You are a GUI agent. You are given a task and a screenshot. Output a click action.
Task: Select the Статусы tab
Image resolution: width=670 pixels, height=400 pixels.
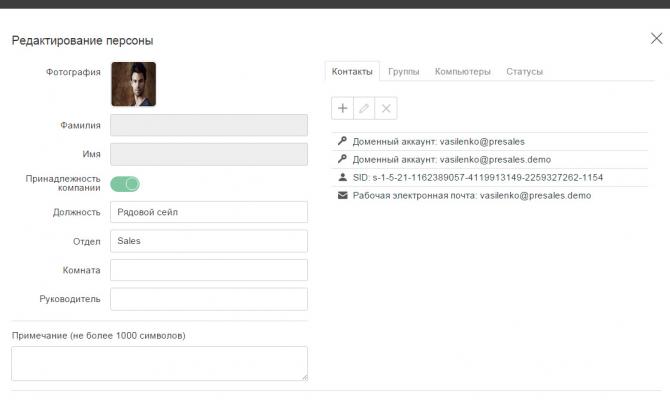tap(524, 72)
